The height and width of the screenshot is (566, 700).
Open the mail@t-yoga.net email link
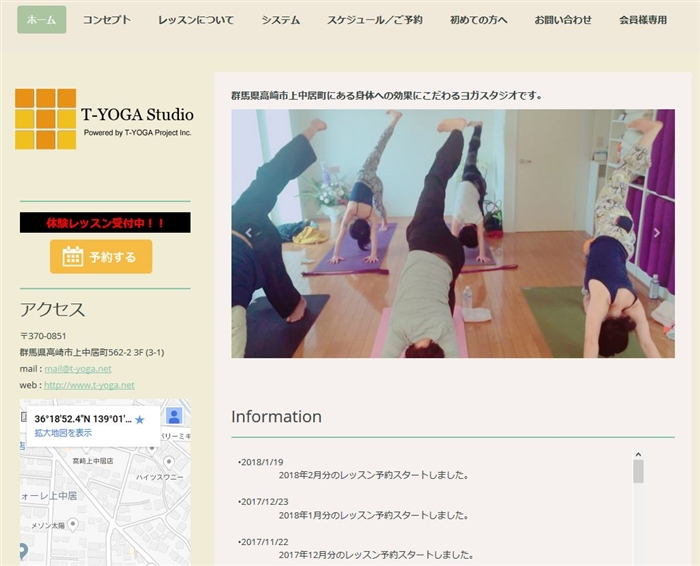pos(78,369)
